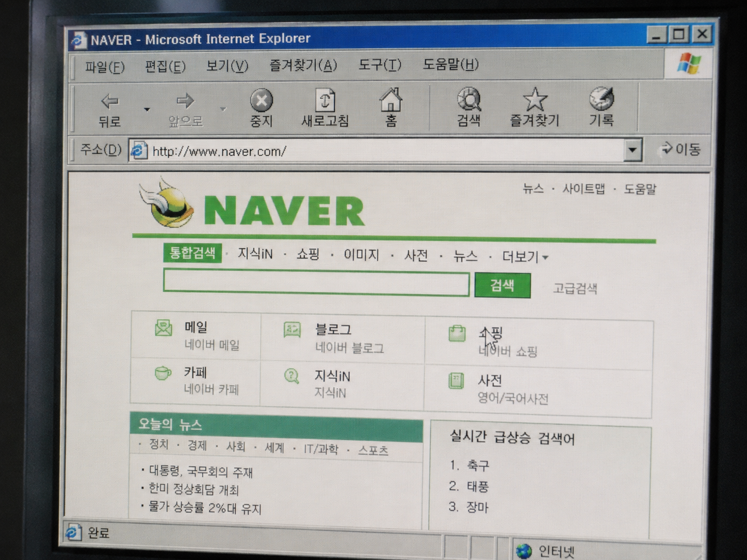This screenshot has width=747, height=560.
Task: Open the 도움말(H) menu
Action: coord(450,64)
